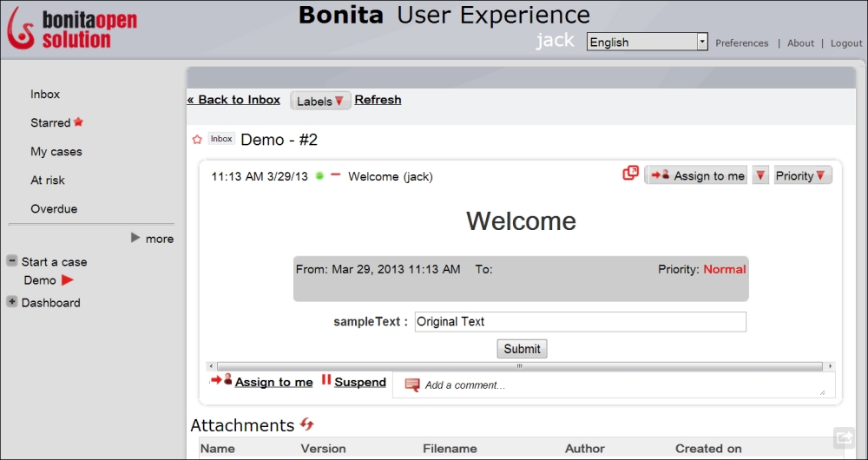This screenshot has width=868, height=460.
Task: Log out of Bonita
Action: [846, 43]
